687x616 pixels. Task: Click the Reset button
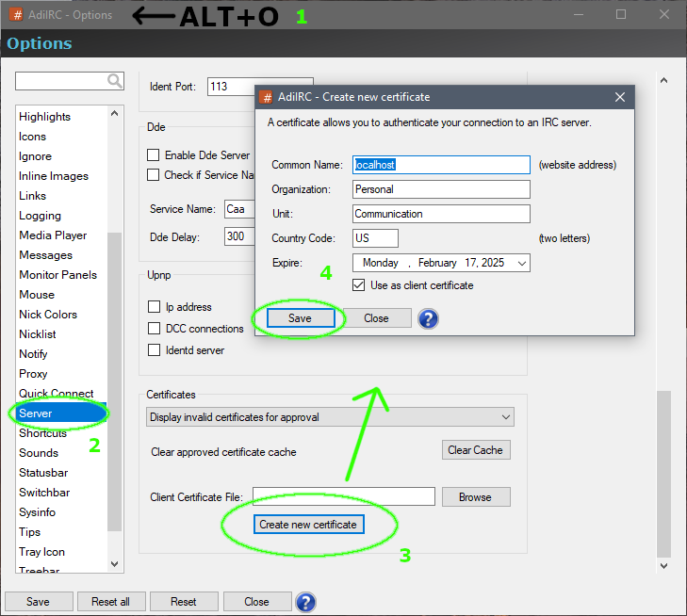[x=184, y=602]
